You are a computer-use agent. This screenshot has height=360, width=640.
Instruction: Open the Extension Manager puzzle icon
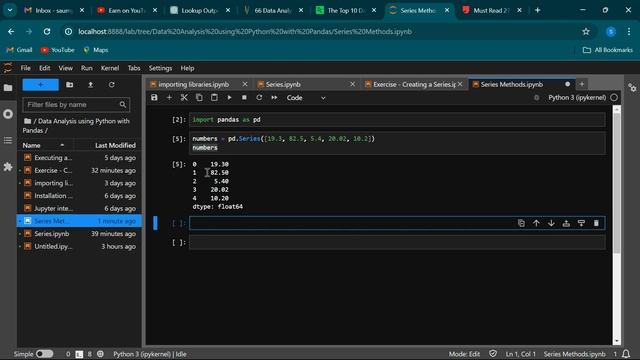pos(8,167)
